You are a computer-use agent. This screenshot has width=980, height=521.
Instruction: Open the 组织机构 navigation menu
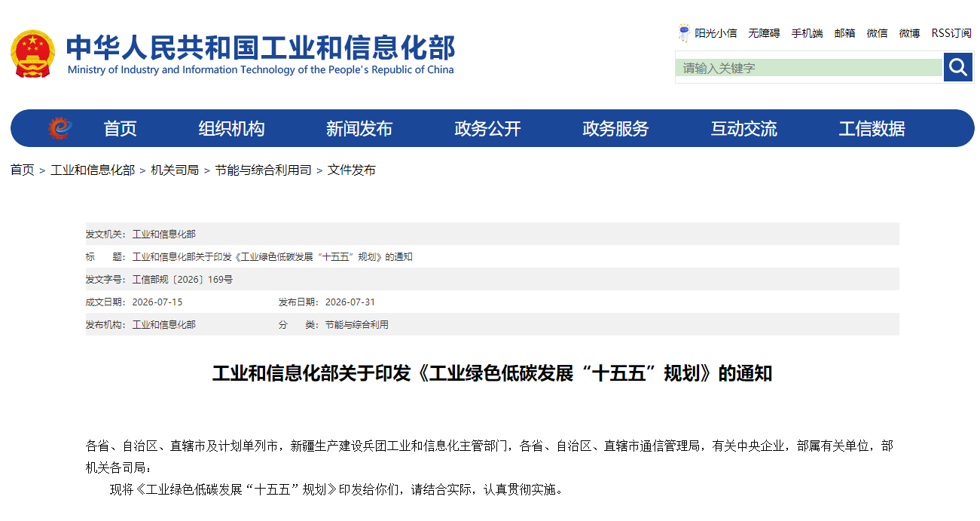coord(232,129)
